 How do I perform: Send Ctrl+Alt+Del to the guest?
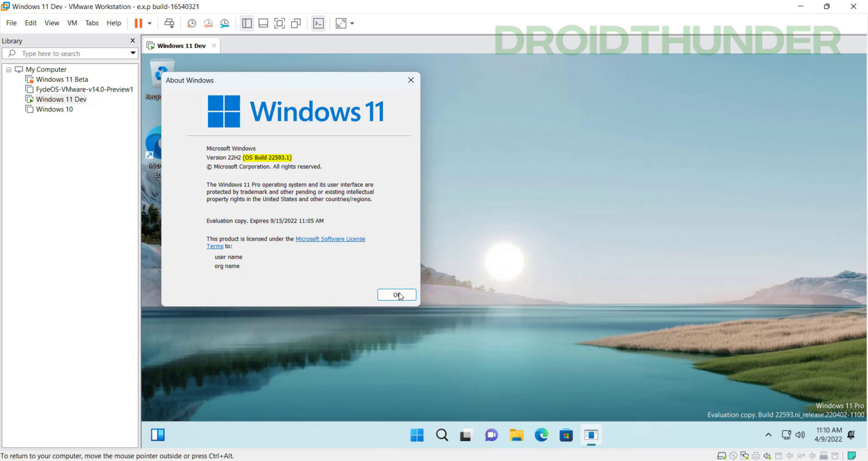(x=169, y=23)
